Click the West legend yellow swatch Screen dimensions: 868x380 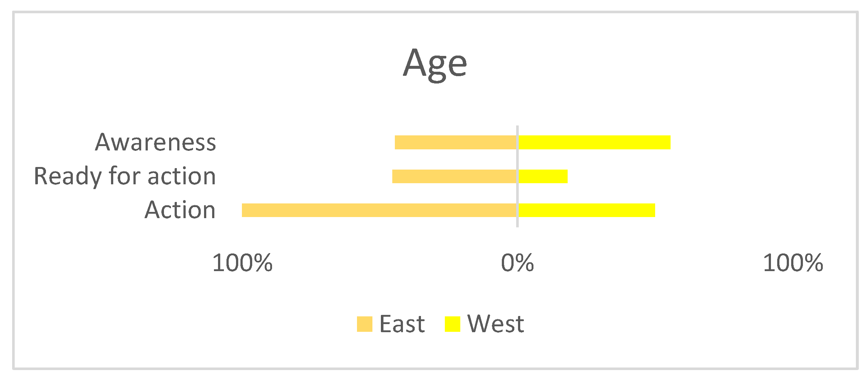[x=452, y=324]
